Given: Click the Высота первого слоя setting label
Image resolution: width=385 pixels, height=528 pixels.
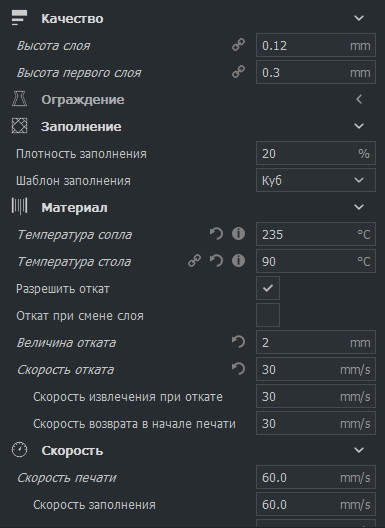Looking at the screenshot, I should (x=79, y=73).
